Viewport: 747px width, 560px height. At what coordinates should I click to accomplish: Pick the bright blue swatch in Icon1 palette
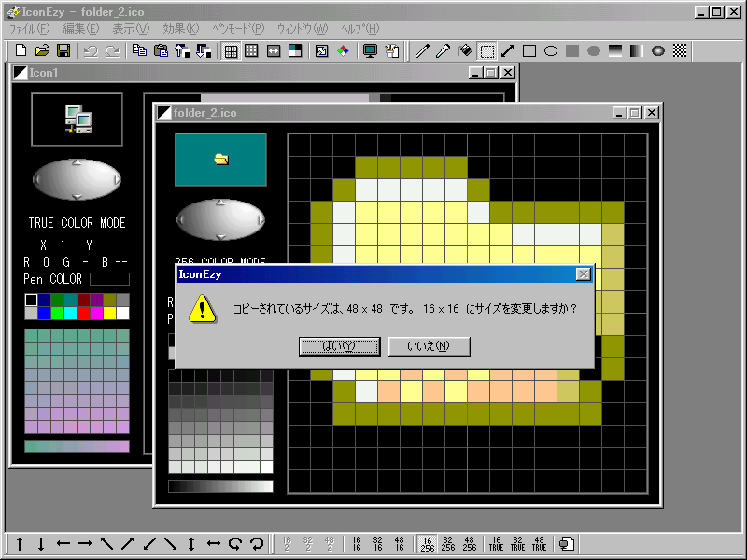pyautogui.click(x=44, y=313)
